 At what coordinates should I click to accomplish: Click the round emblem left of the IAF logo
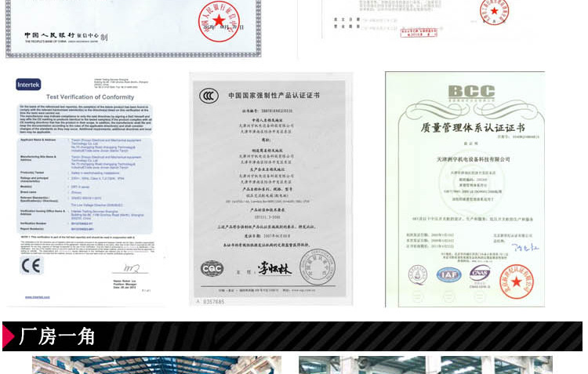tap(417, 275)
